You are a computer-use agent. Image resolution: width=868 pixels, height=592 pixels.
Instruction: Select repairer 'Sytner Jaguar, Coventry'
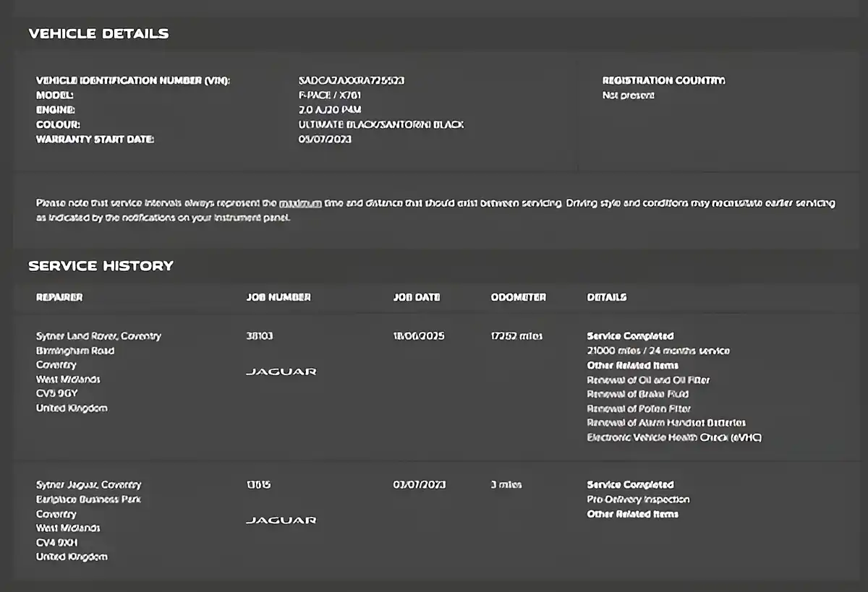point(89,485)
